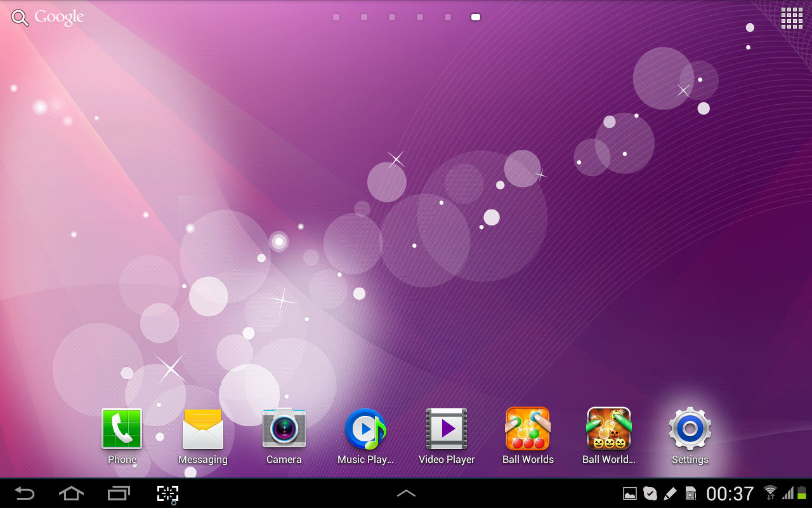Screen dimensions: 812x508
Task: Switch to the first home screen page
Action: [x=336, y=17]
